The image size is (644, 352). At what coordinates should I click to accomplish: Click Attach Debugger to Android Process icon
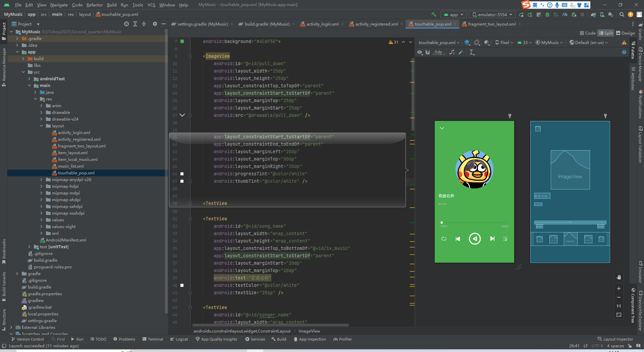click(574, 14)
